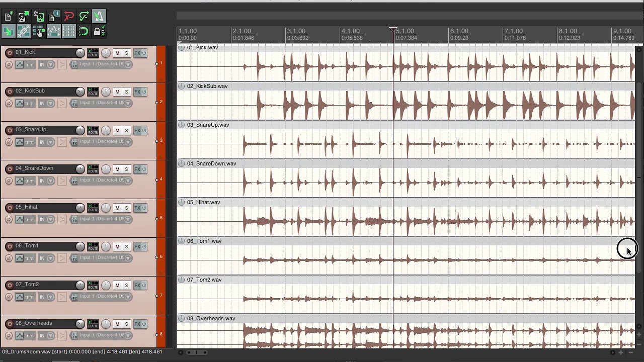Open record mode IN dropdown on 06_Tom1

pos(46,258)
